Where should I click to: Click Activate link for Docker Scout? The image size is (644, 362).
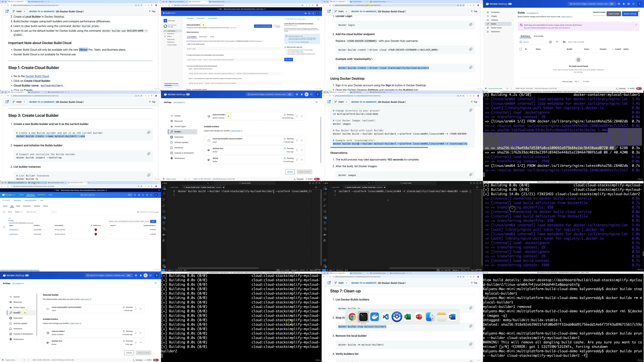[157, 212]
